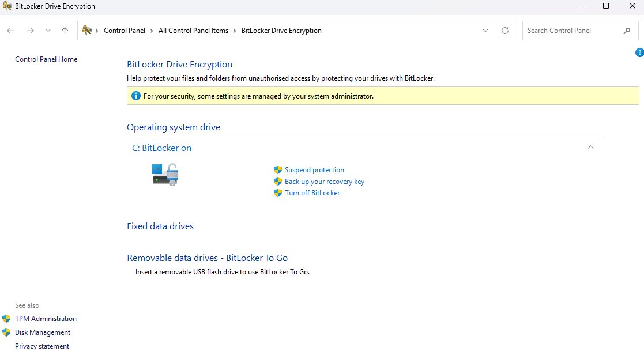644x359 pixels.
Task: Expand the address bar history dropdown
Action: (x=485, y=31)
